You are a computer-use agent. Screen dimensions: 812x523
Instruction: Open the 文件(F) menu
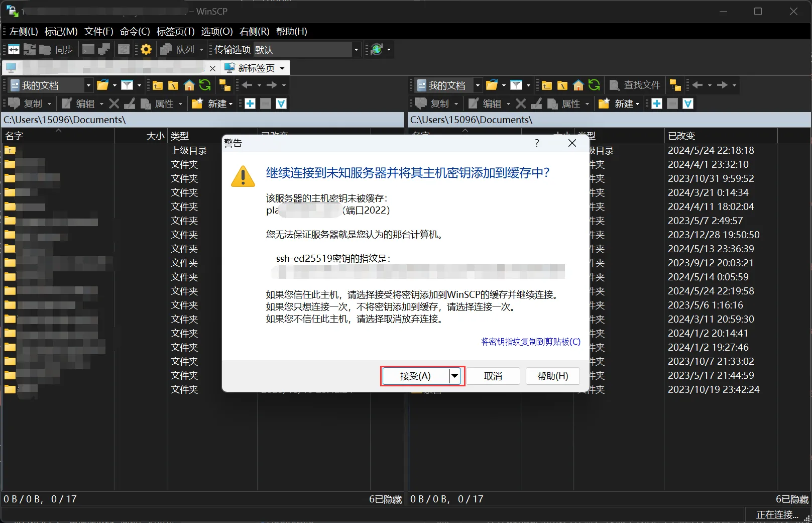(x=99, y=31)
